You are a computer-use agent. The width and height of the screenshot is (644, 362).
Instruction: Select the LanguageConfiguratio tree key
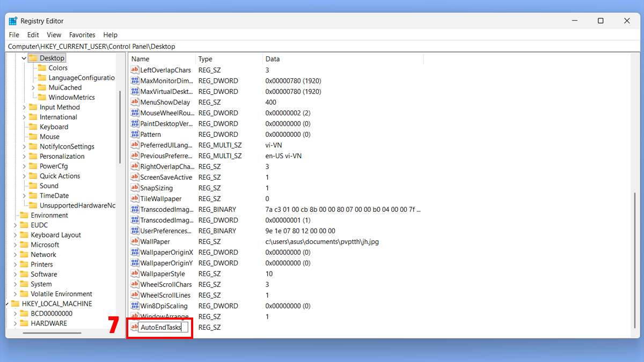pyautogui.click(x=82, y=78)
